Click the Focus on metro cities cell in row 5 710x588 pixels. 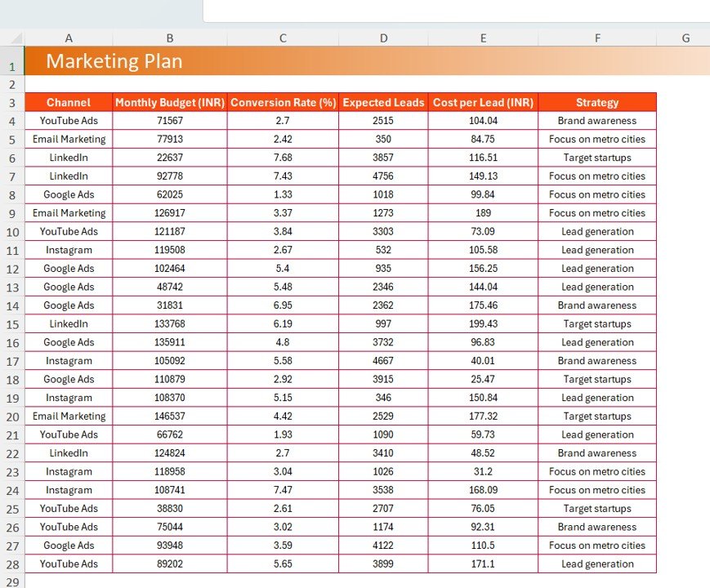(x=597, y=139)
